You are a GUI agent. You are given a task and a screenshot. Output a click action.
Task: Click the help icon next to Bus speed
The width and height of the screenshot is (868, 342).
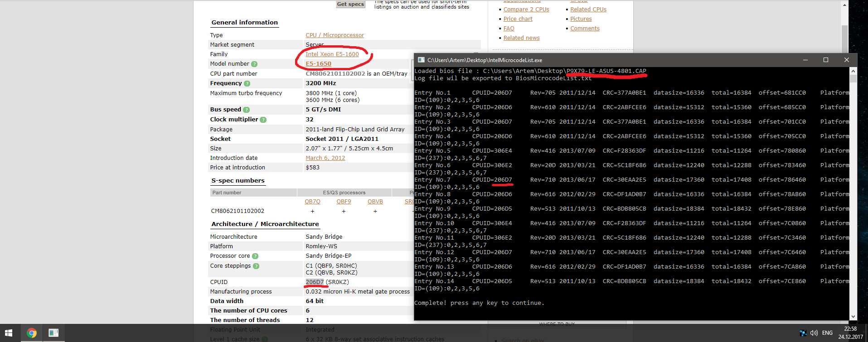pyautogui.click(x=247, y=110)
